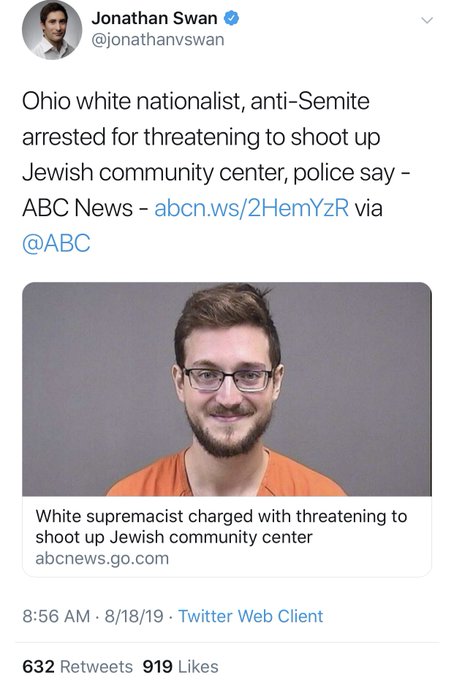Open the 'White supremacist charged' card headline
Image resolution: width=454 pixels, height=680 pixels.
tap(221, 526)
